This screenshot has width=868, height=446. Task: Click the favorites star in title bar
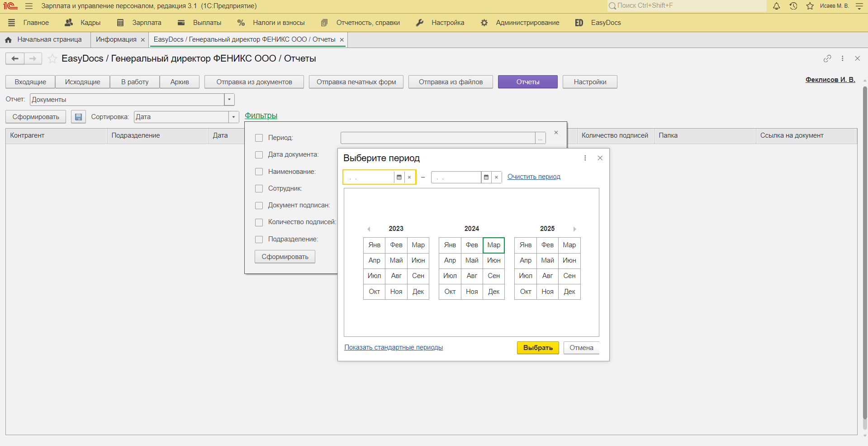point(810,6)
